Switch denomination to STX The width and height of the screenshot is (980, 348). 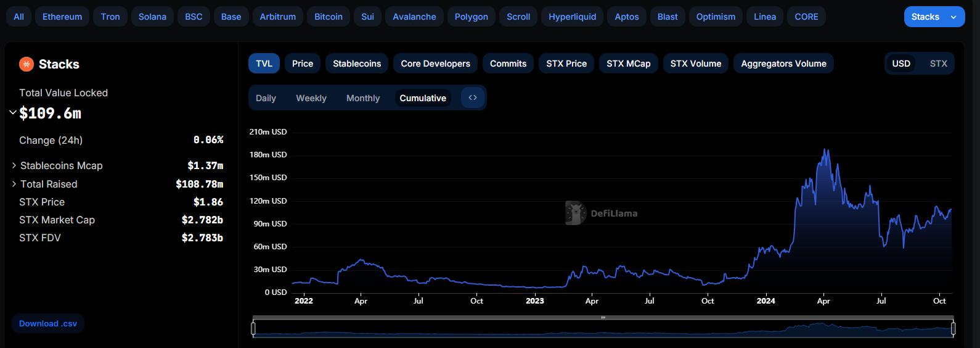938,64
